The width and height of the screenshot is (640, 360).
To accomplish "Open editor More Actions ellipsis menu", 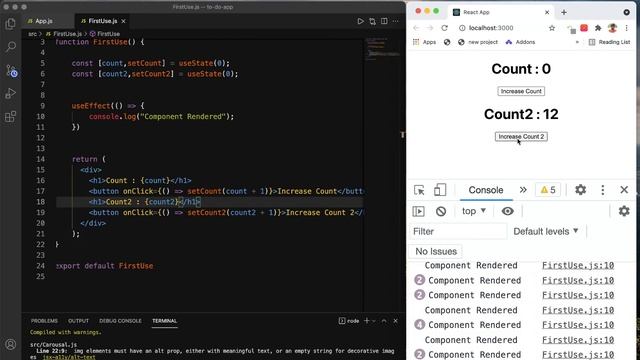I will click(396, 21).
